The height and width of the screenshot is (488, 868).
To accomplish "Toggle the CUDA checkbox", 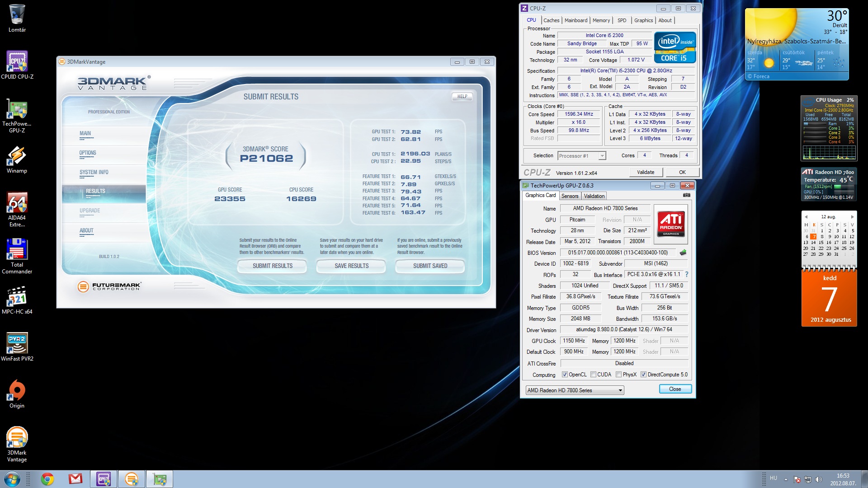I will [x=593, y=375].
